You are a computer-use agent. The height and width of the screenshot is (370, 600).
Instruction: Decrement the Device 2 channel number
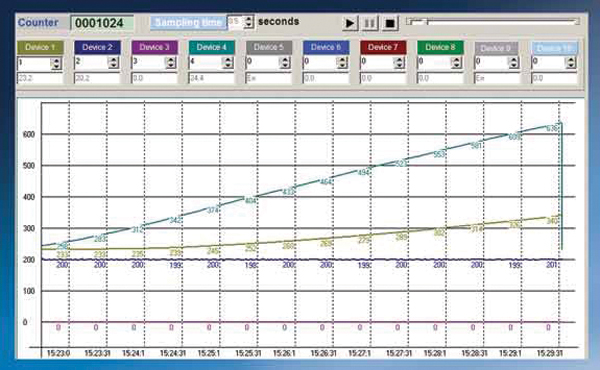[x=113, y=66]
